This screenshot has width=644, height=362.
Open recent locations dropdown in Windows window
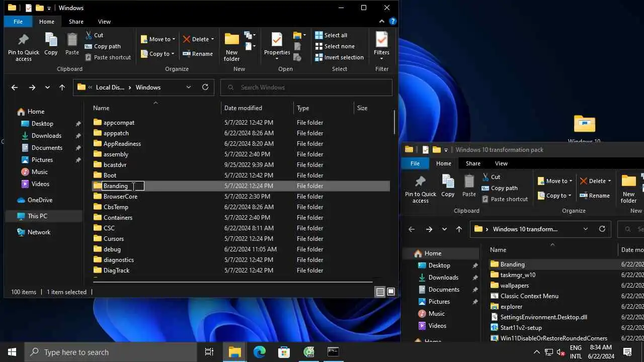click(x=47, y=87)
